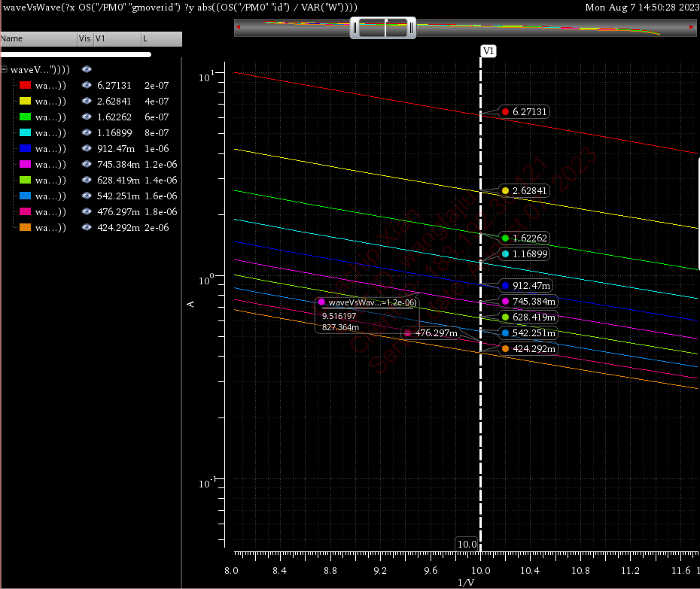Collapse the waveV tree group
The image size is (700, 589).
coord(5,69)
